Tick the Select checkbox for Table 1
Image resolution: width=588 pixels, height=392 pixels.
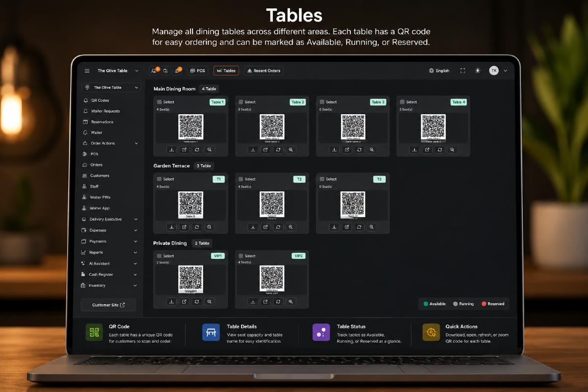pyautogui.click(x=159, y=102)
